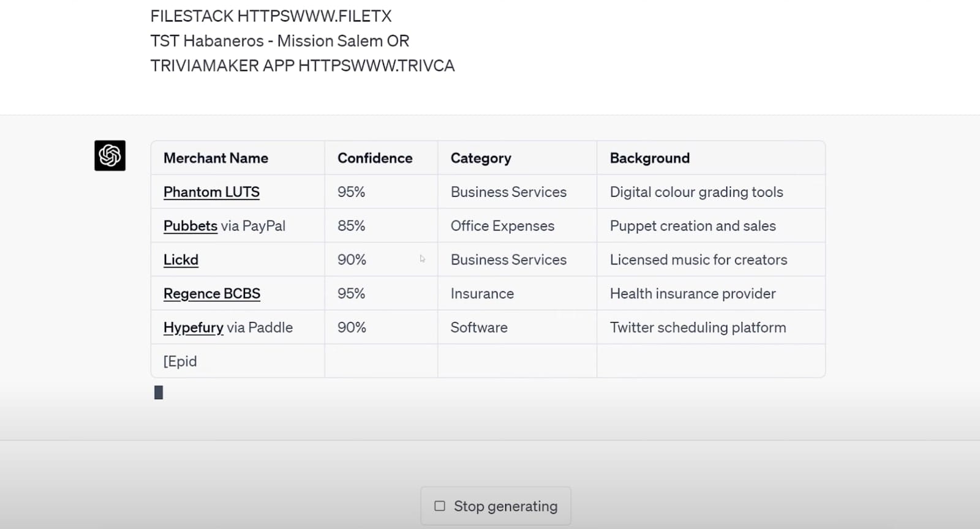Select the FILESTACK transaction text line
The image size is (980, 529).
pos(271,16)
